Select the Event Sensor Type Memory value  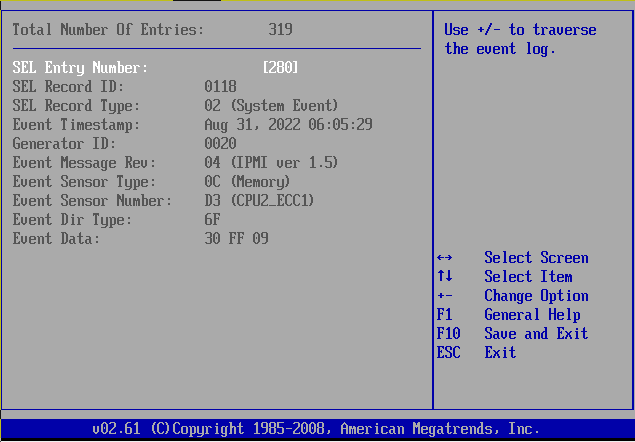(x=246, y=182)
